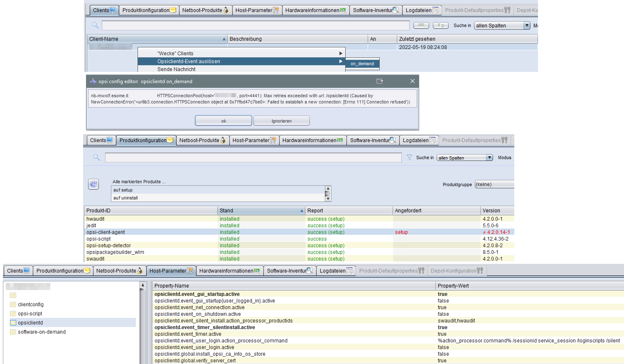Click the reload button left of 'Alle markierten Produkte'
The height and width of the screenshot is (364, 624).
pos(93,184)
